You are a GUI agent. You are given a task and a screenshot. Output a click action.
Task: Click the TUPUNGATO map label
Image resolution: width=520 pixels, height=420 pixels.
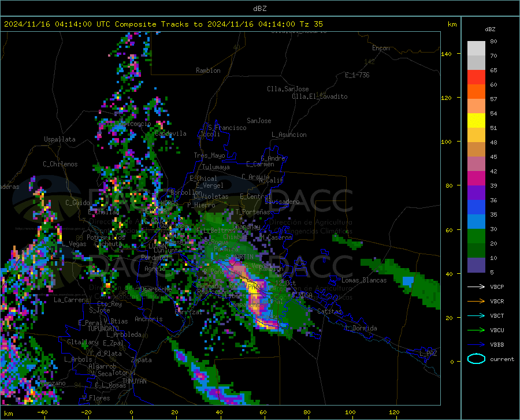tap(103, 329)
